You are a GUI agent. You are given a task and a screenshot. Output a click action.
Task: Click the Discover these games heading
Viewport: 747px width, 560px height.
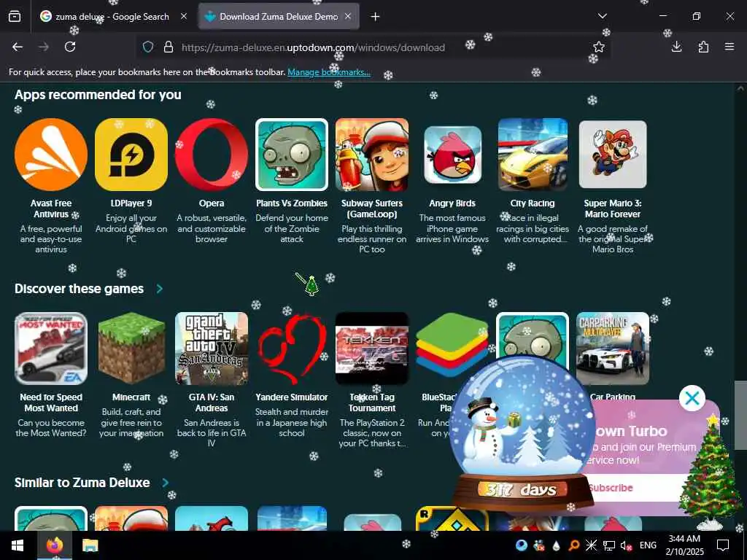point(79,289)
